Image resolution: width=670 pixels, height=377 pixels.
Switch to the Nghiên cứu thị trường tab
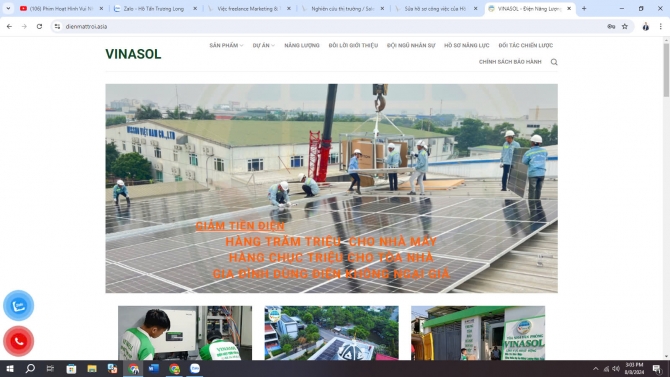[341, 9]
